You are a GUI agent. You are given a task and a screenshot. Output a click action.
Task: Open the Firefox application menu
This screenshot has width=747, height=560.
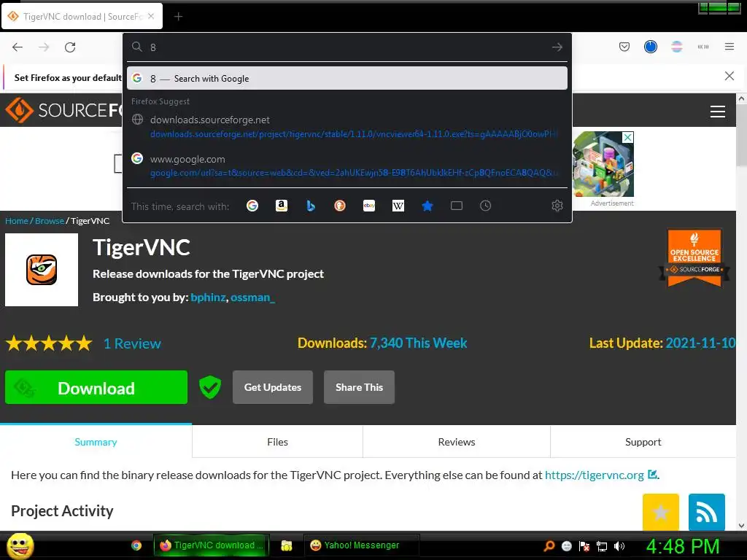click(729, 47)
